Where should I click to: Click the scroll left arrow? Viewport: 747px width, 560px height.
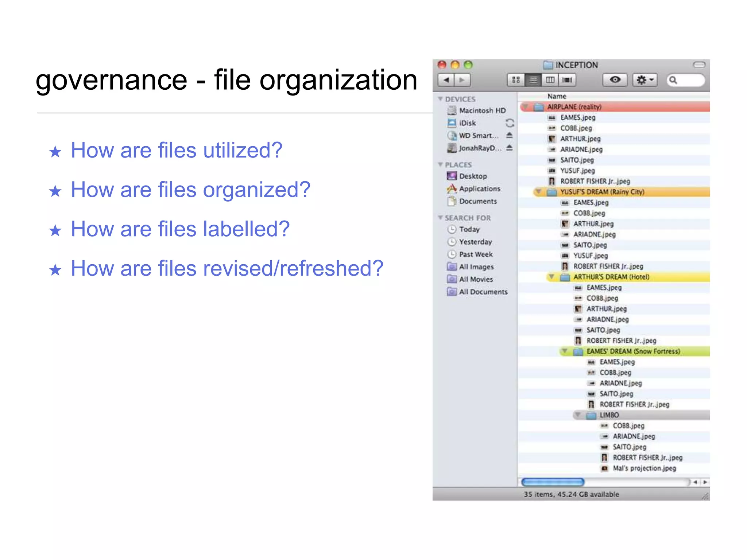pyautogui.click(x=695, y=482)
